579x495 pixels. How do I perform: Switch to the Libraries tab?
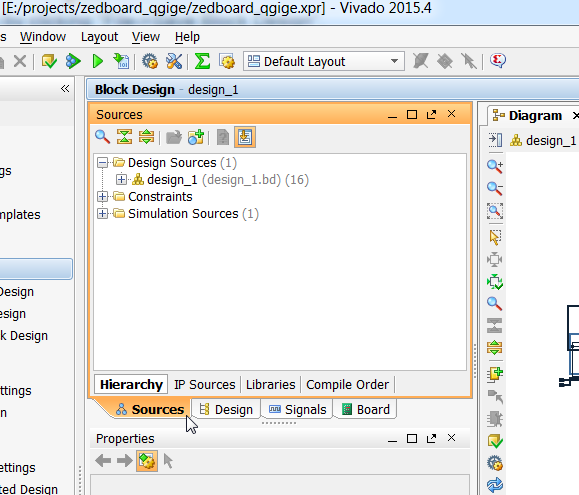(271, 385)
